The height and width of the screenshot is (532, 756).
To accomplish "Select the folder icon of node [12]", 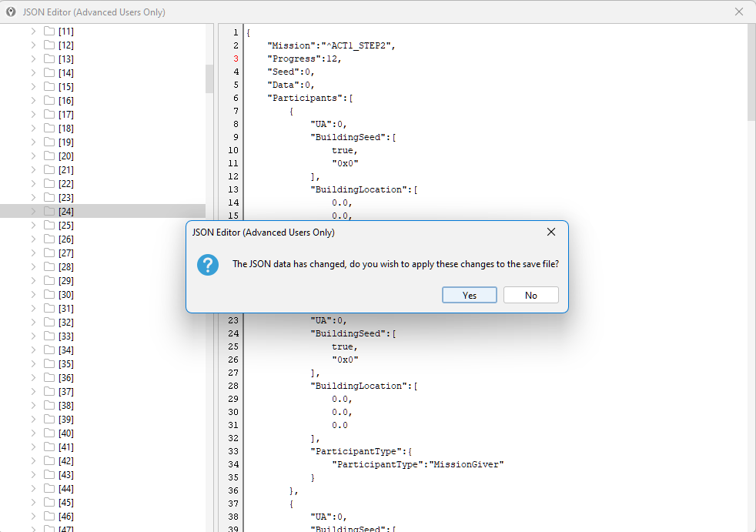I will pyautogui.click(x=49, y=45).
